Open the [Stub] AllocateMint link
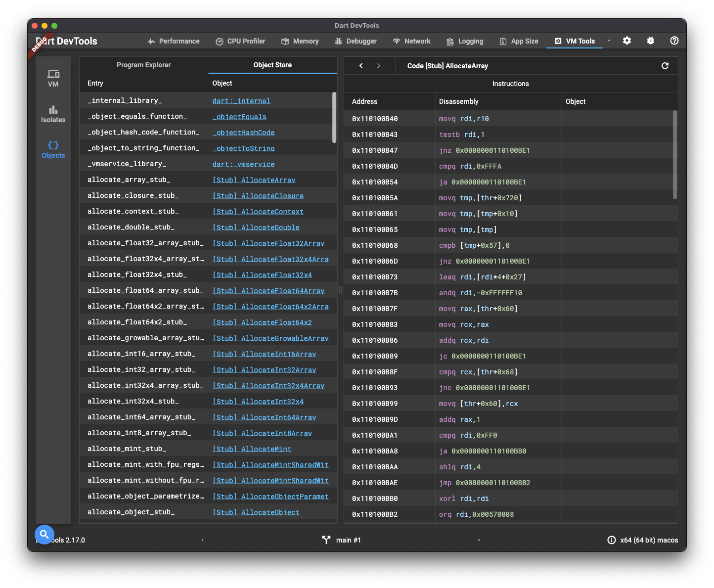 (252, 449)
